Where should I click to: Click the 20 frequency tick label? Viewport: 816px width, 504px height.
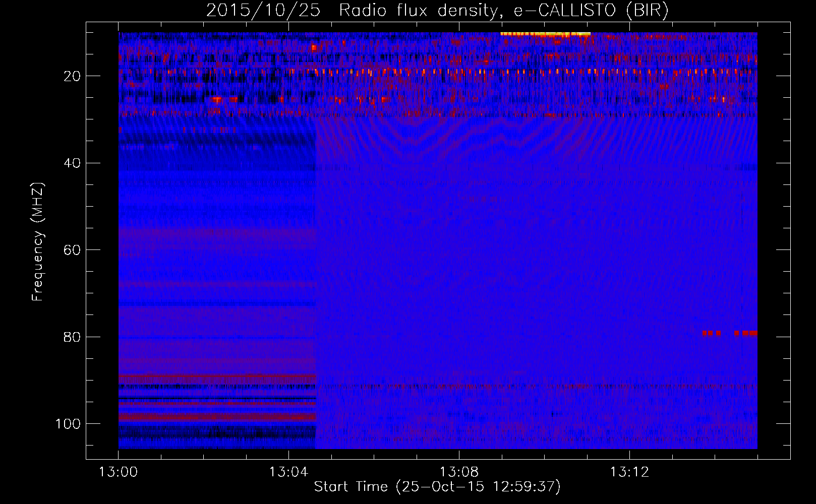(x=73, y=76)
